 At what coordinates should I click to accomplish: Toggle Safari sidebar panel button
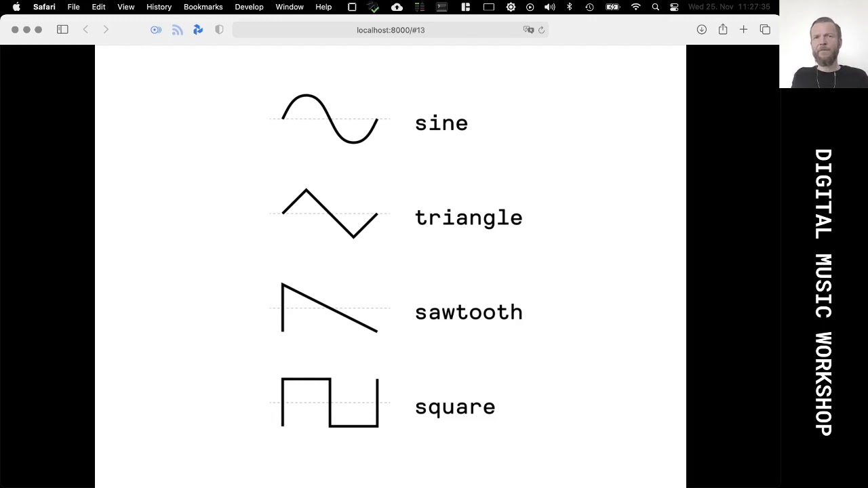[62, 30]
